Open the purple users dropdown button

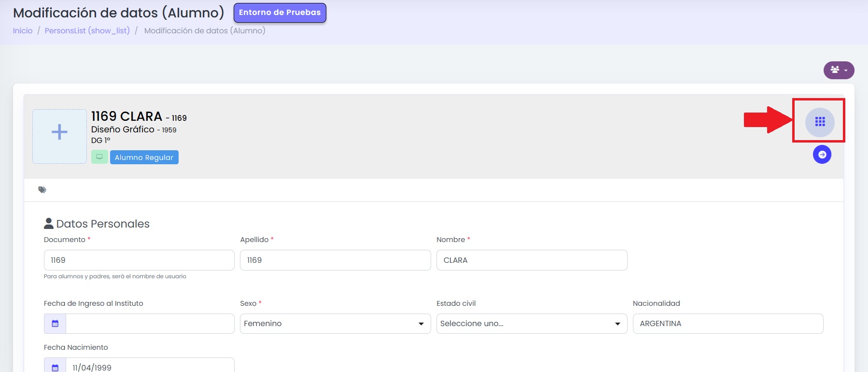839,70
